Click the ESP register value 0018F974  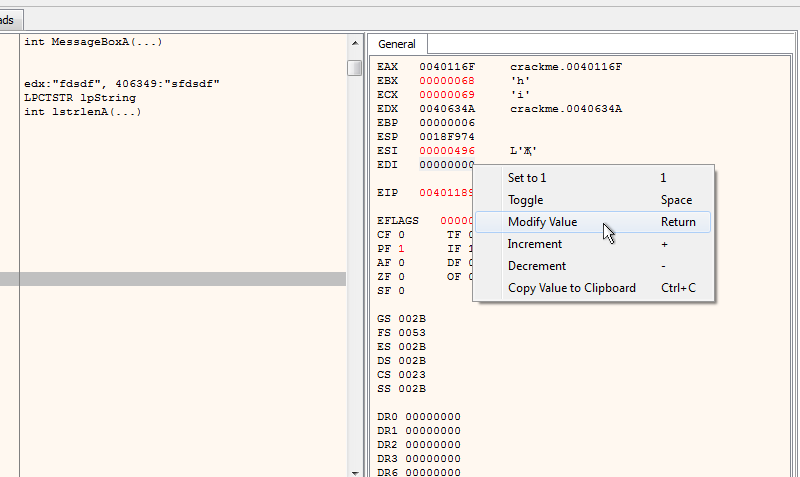pyautogui.click(x=447, y=137)
